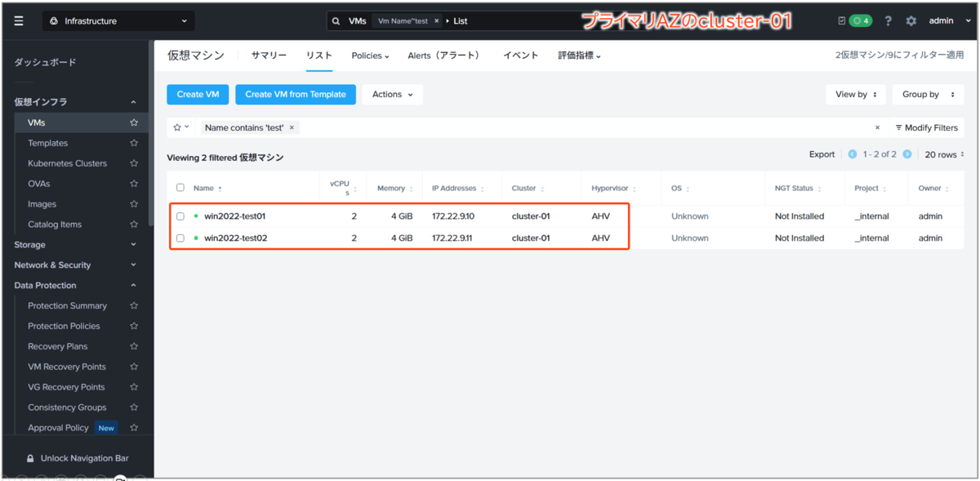Switch to the サマリー tab

coord(269,56)
